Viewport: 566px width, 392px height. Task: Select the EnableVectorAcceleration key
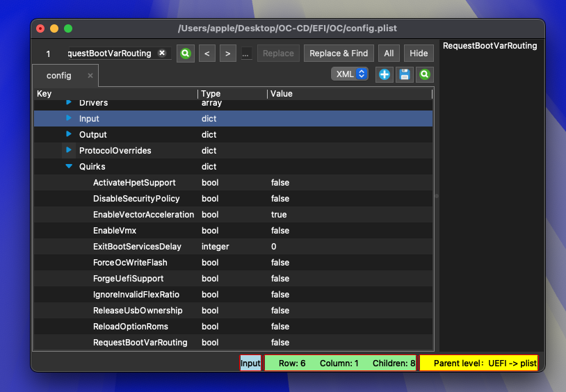(144, 214)
